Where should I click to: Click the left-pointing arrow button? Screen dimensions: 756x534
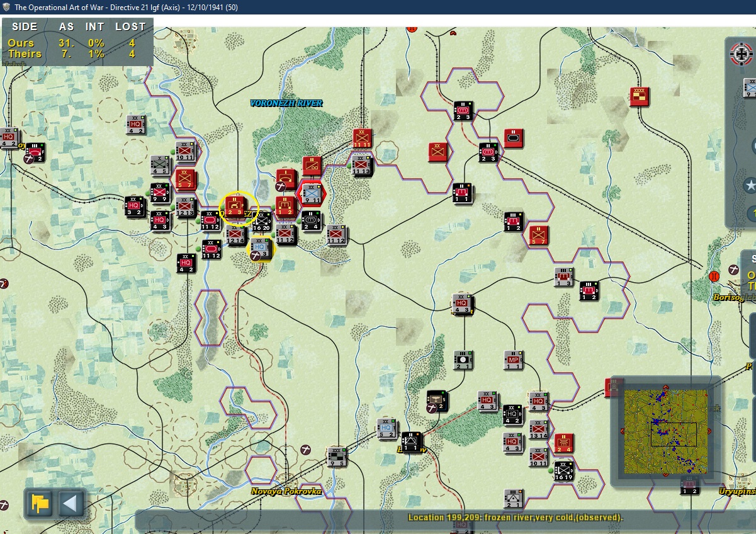[x=71, y=503]
